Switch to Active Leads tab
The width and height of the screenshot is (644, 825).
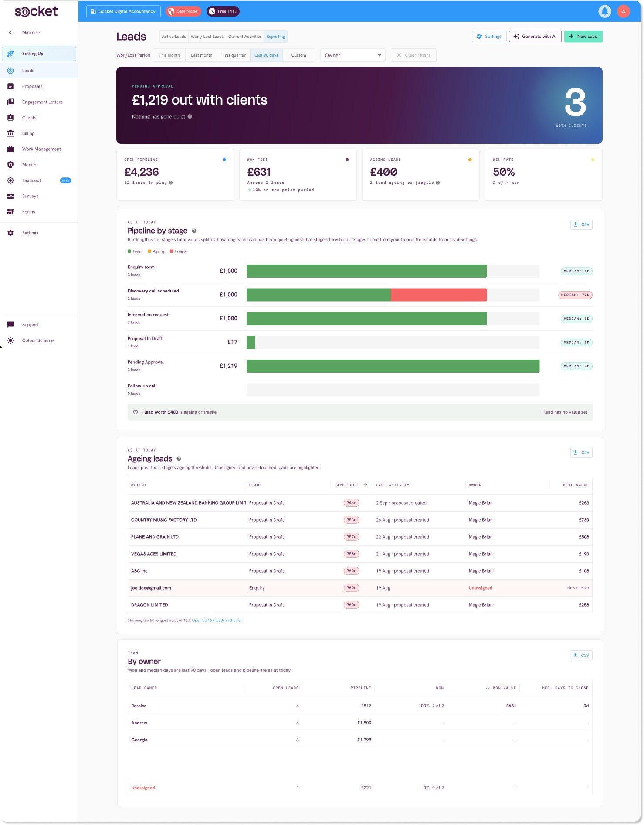click(x=174, y=37)
